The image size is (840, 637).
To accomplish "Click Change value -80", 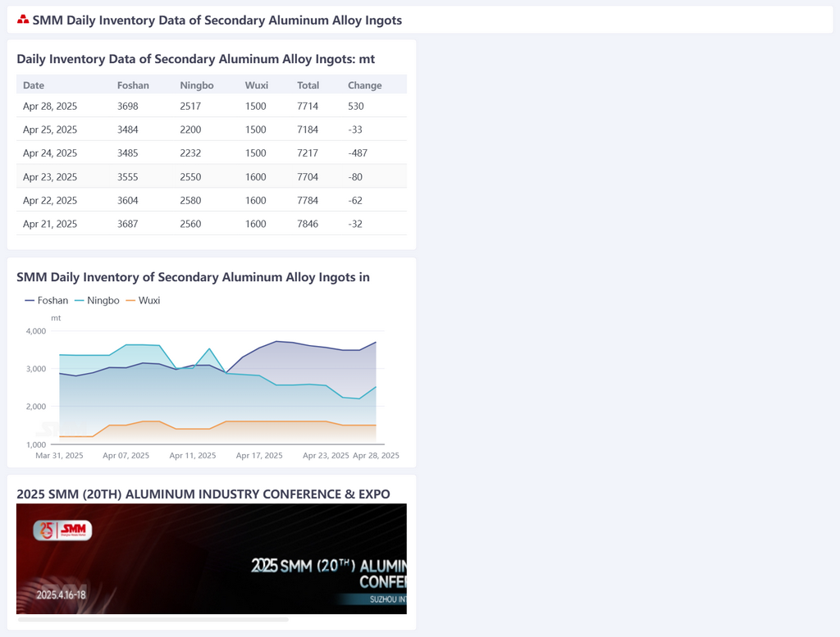I will [355, 176].
